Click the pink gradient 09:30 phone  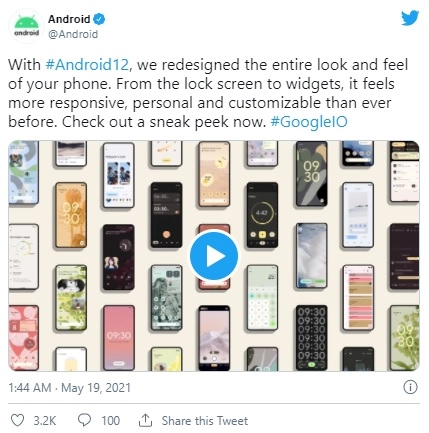119,337
